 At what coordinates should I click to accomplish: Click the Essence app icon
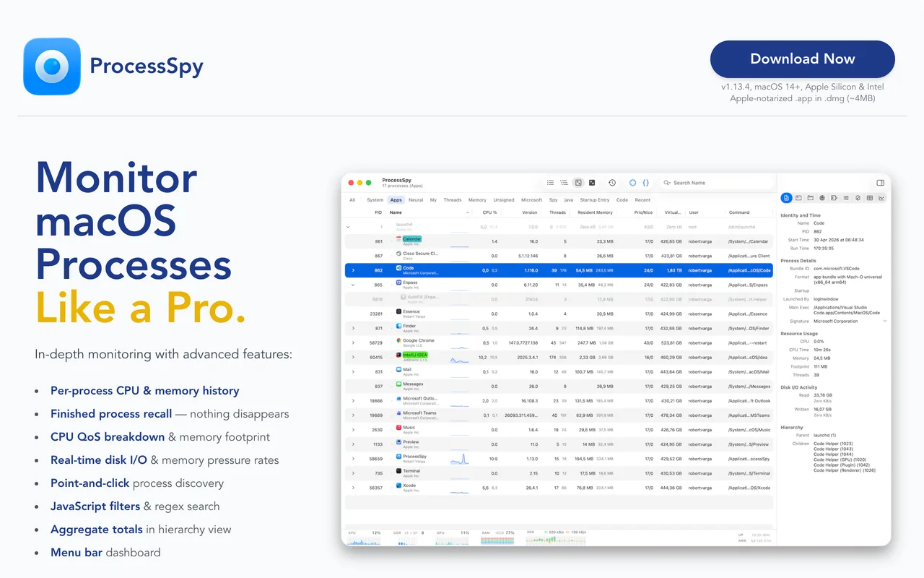click(398, 311)
